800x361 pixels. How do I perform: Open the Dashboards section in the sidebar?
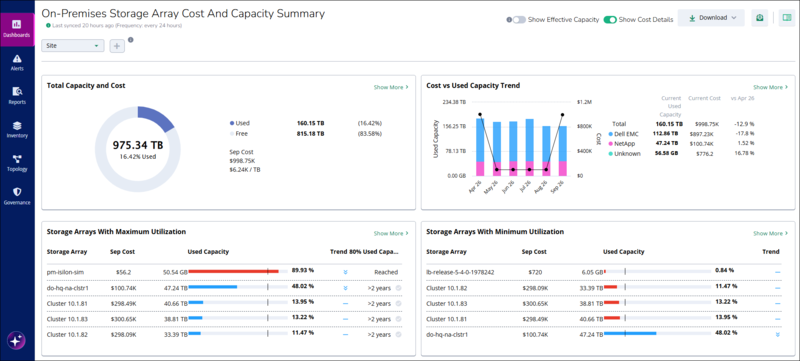[x=17, y=29]
